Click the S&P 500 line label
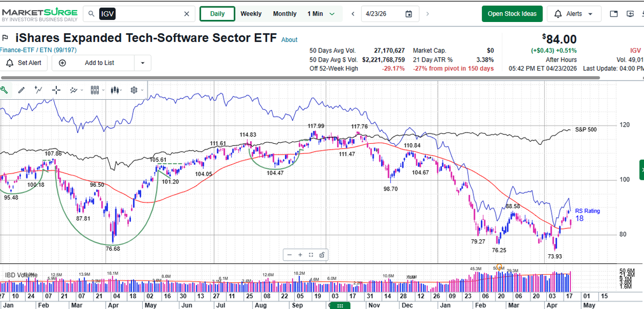The image size is (644, 309). (x=586, y=129)
